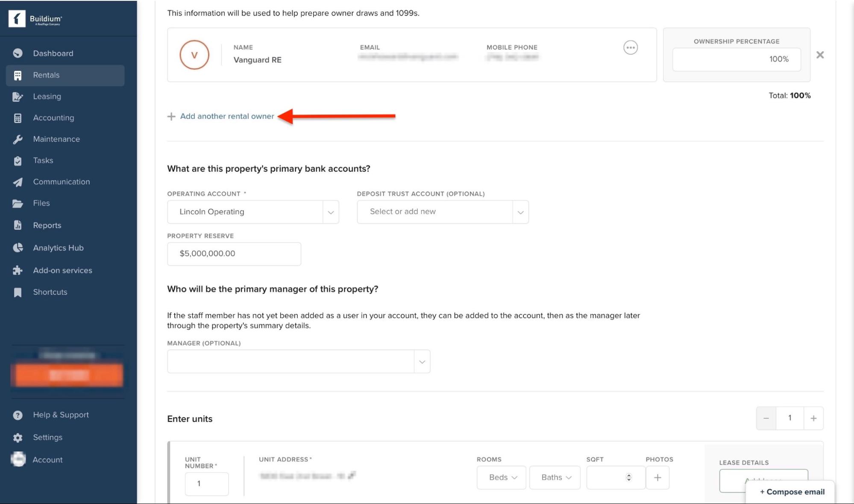Click the Buildium logo icon
Screen dimensions: 854x504
(17, 19)
